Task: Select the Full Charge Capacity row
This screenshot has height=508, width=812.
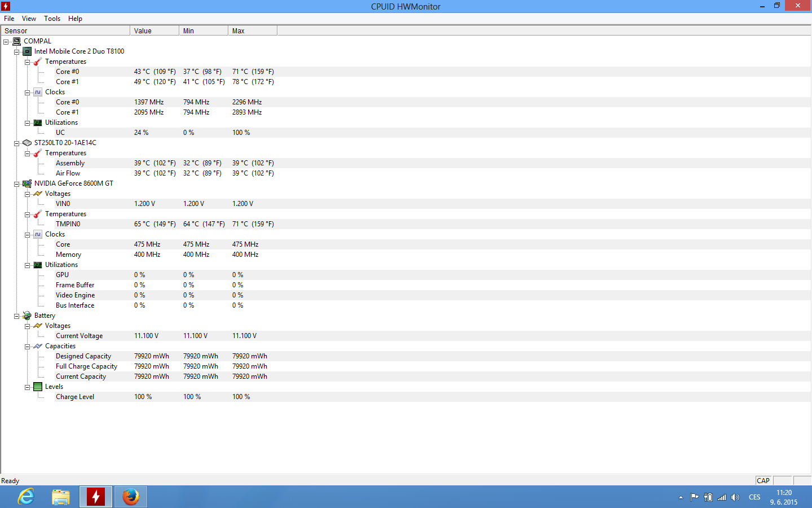Action: click(x=405, y=366)
